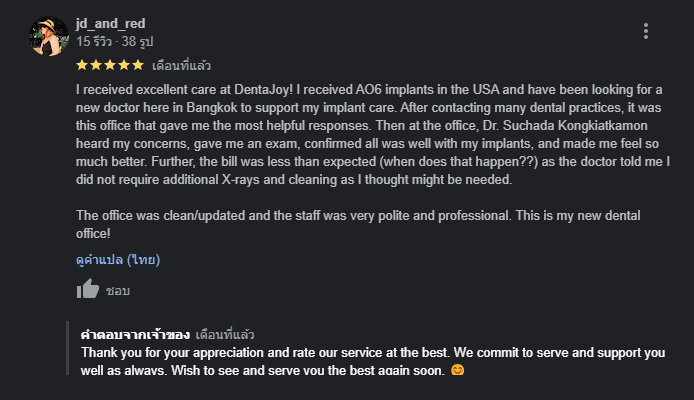Click the fifth rating star

[138, 65]
